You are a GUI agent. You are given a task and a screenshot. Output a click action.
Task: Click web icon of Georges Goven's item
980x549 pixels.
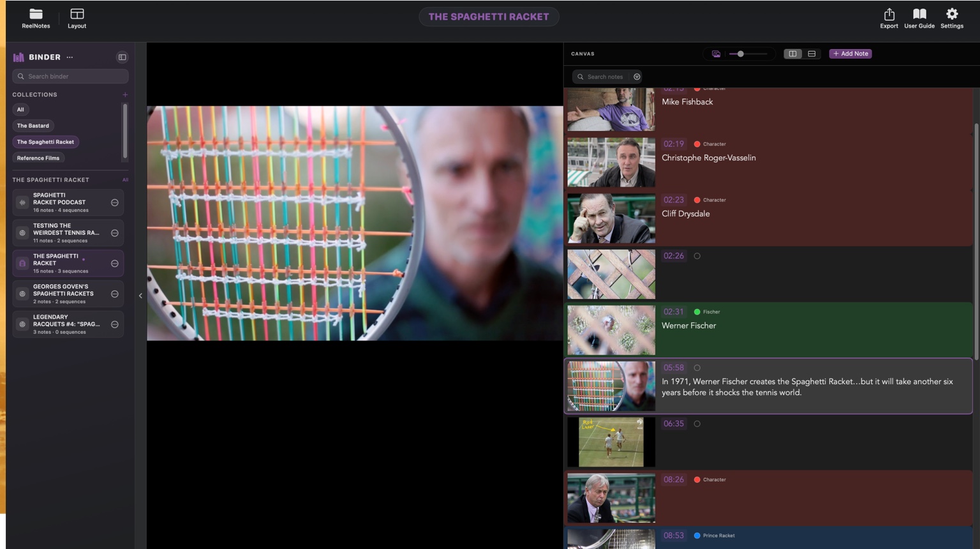click(x=22, y=294)
